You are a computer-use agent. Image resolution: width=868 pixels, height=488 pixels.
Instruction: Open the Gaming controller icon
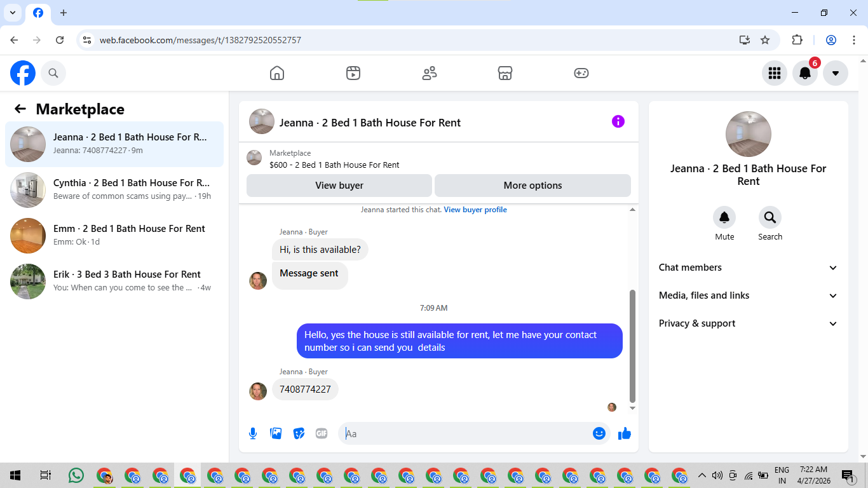[x=581, y=73]
